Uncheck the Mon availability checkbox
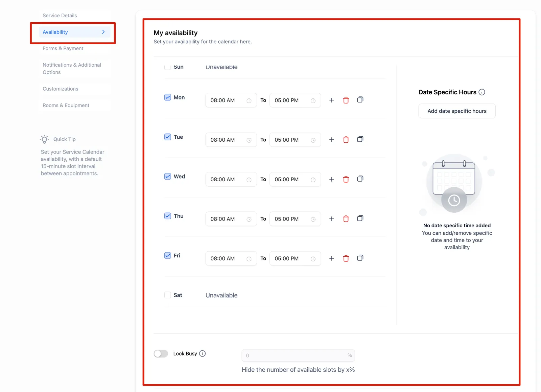 click(168, 97)
